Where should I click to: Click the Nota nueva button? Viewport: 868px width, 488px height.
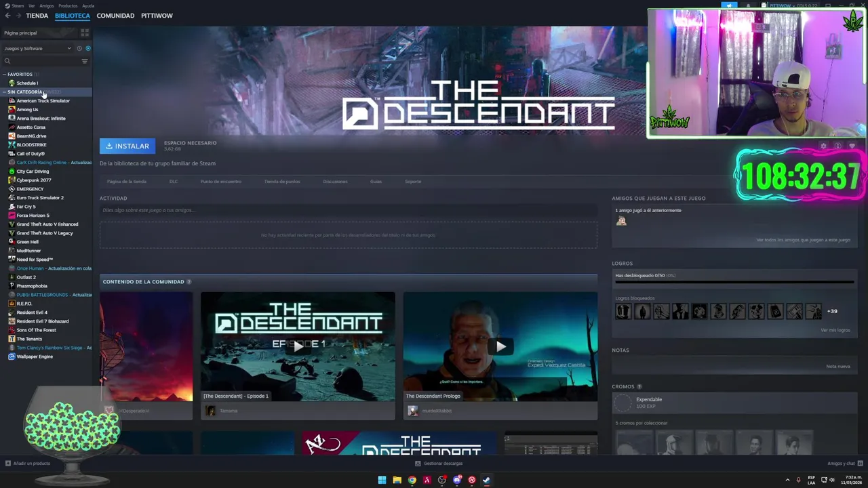838,366
